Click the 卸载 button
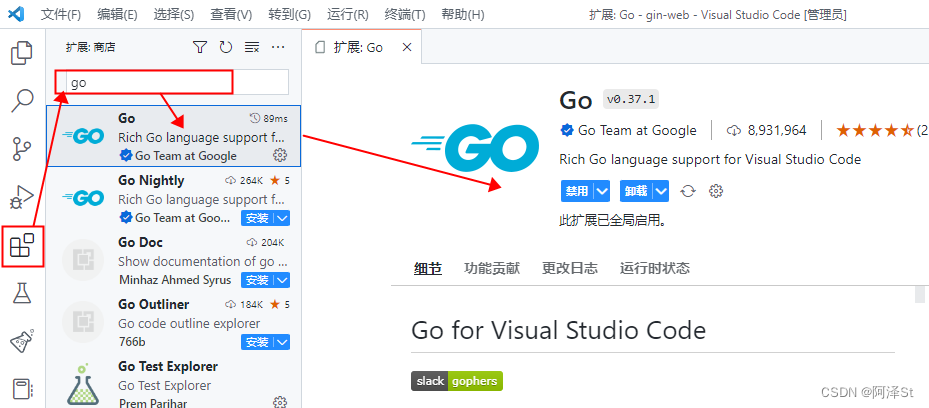929x408 pixels. 636,191
